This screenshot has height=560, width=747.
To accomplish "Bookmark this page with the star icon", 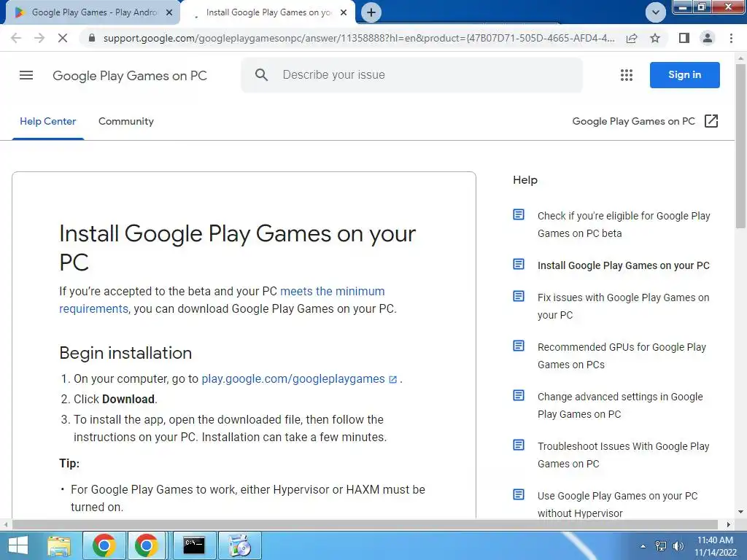I will 655,38.
